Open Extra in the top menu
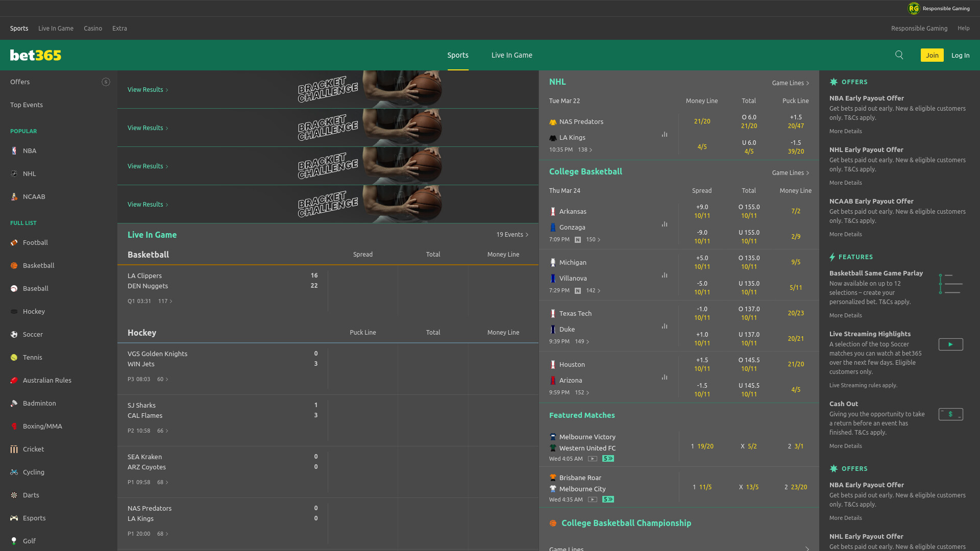Screen dimensions: 980x551 119,28
